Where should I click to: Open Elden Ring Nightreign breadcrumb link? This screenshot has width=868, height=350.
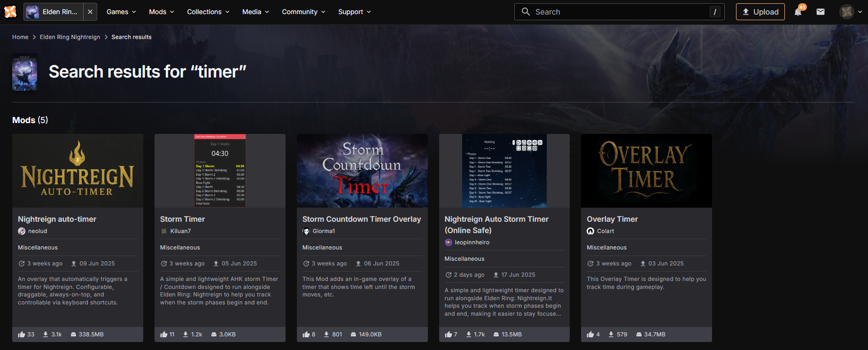70,37
